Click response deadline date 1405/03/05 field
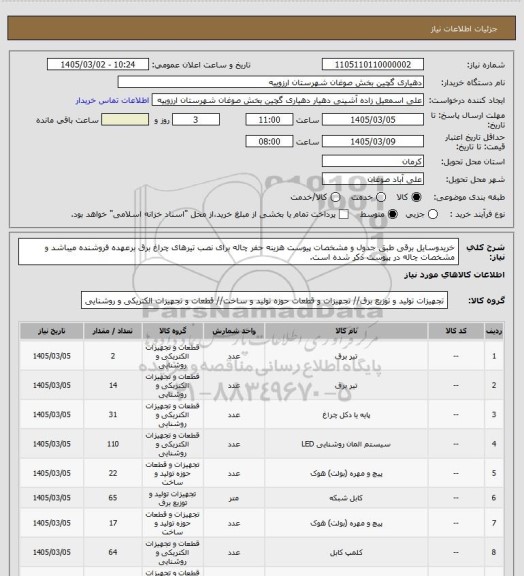Image resolution: width=524 pixels, height=576 pixels. [x=373, y=120]
